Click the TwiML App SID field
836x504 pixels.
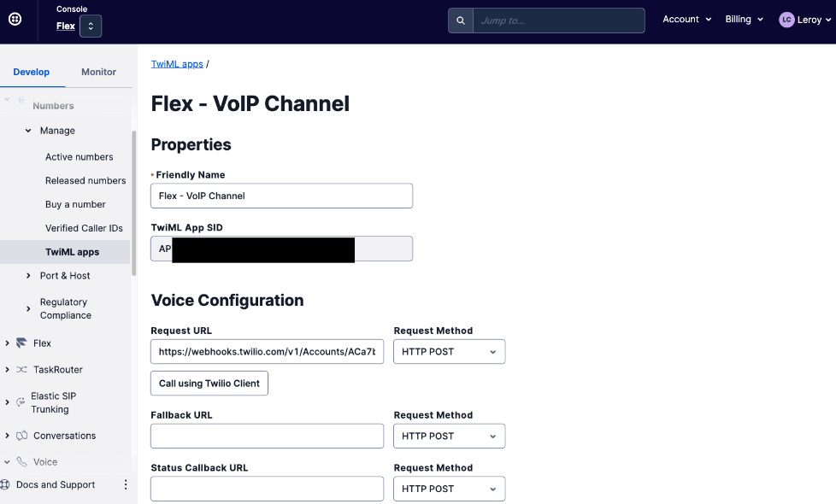[281, 249]
